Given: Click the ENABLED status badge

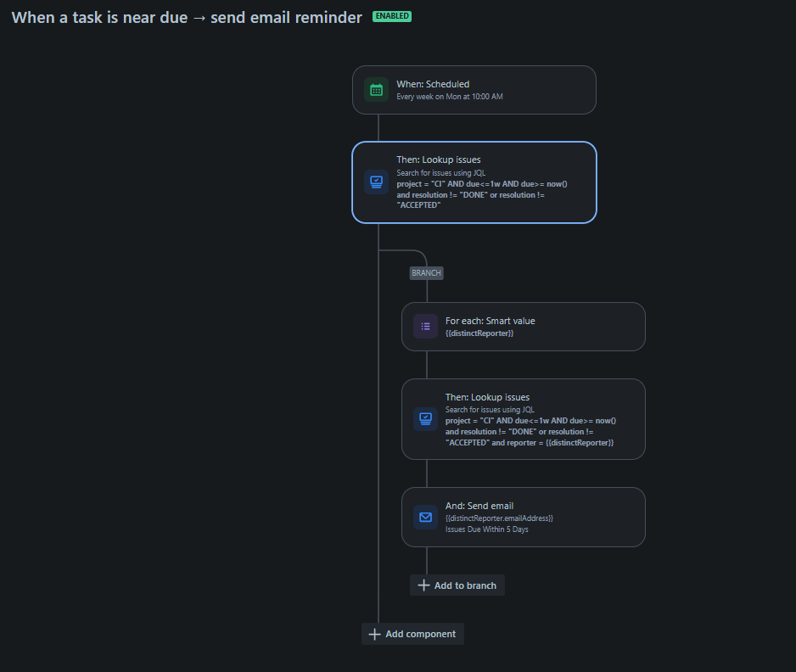Looking at the screenshot, I should pyautogui.click(x=392, y=16).
